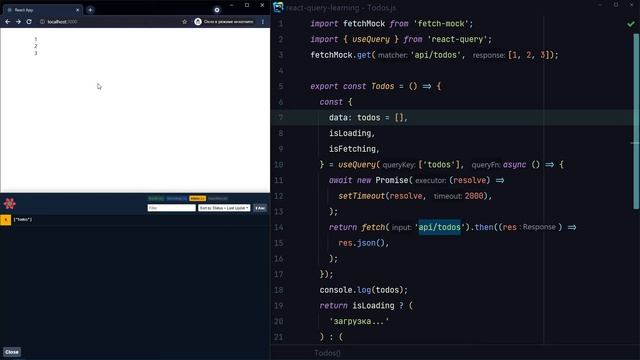Click the incognito mode profile indicator

point(224,22)
